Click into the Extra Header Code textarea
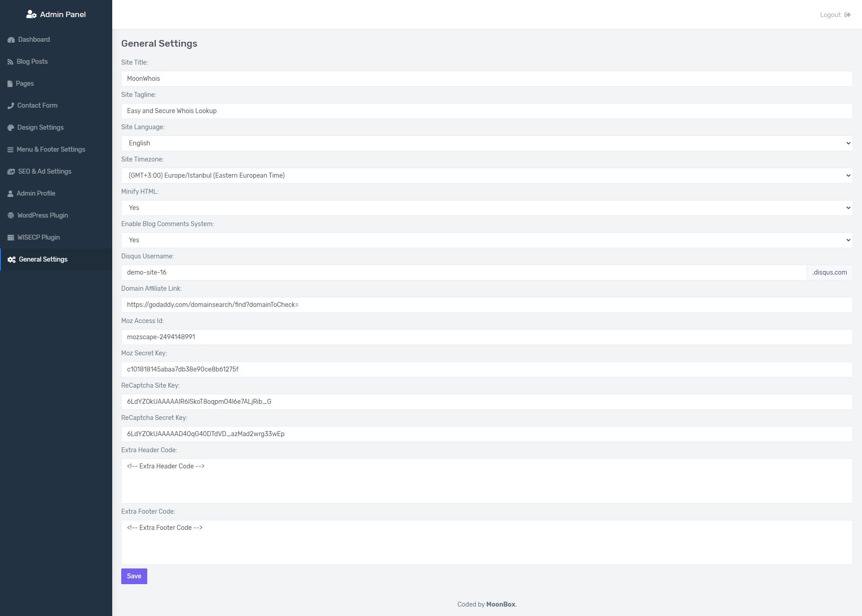 tap(486, 481)
